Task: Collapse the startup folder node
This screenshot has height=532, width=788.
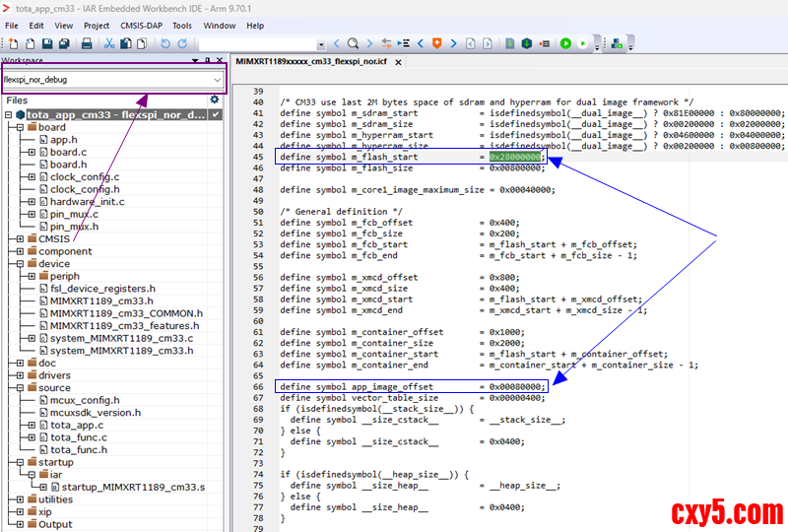Action: click(x=20, y=462)
